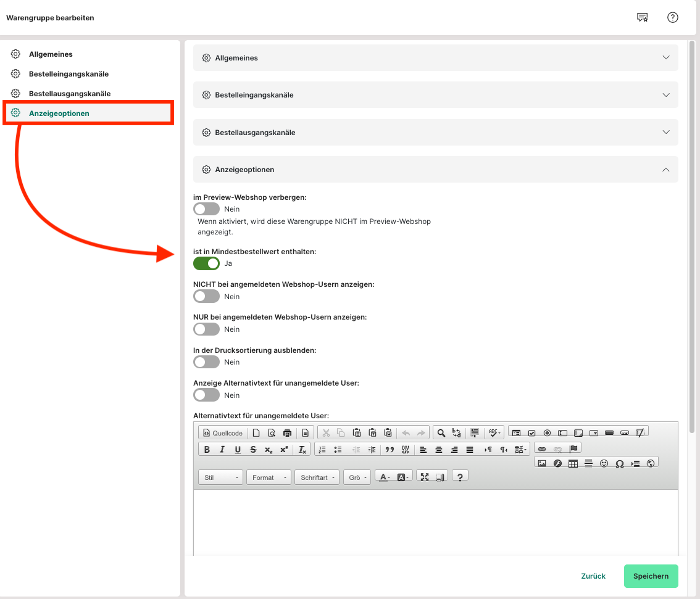The width and height of the screenshot is (700, 599).
Task: Maximize the editor with fullscreen icon
Action: click(x=425, y=477)
